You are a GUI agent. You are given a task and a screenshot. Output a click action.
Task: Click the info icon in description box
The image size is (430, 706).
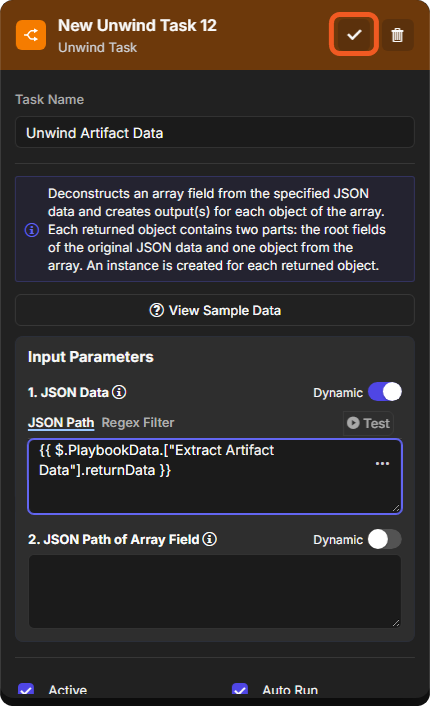[32, 230]
